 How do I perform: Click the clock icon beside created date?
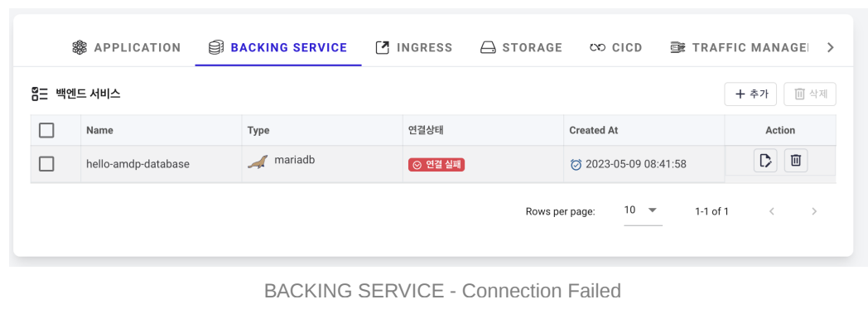576,165
